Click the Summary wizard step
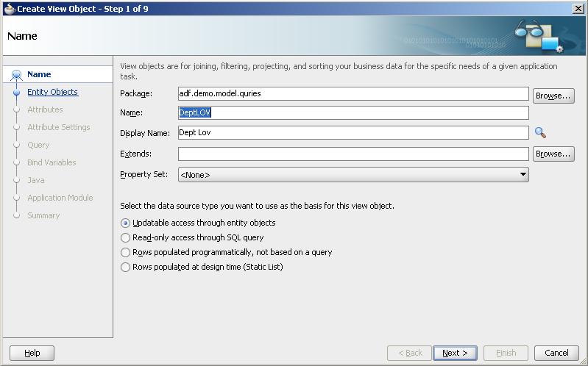This screenshot has width=588, height=366. tap(43, 215)
